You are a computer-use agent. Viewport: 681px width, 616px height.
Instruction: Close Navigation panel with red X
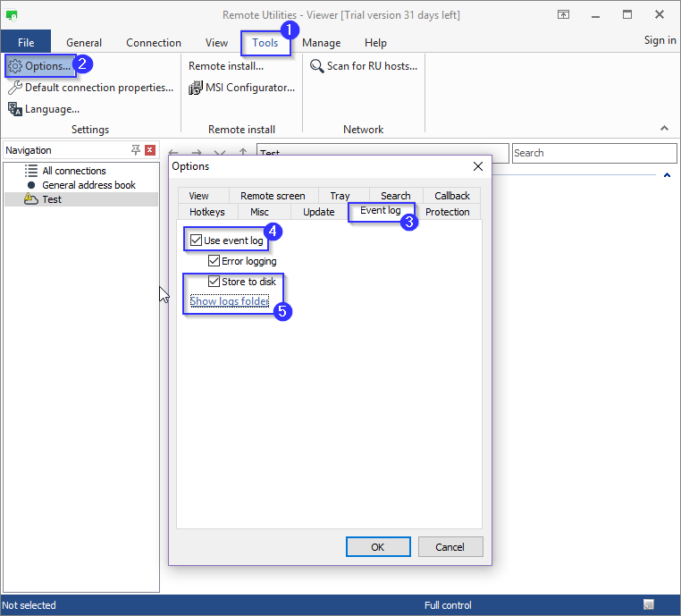(150, 150)
